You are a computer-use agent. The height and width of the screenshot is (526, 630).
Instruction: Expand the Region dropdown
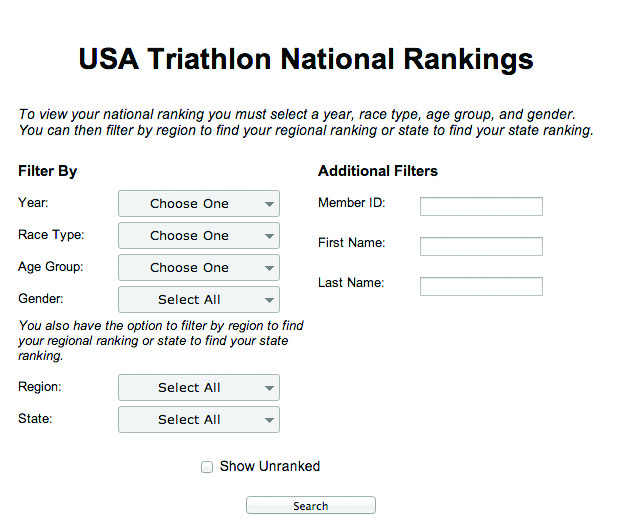pyautogui.click(x=198, y=388)
